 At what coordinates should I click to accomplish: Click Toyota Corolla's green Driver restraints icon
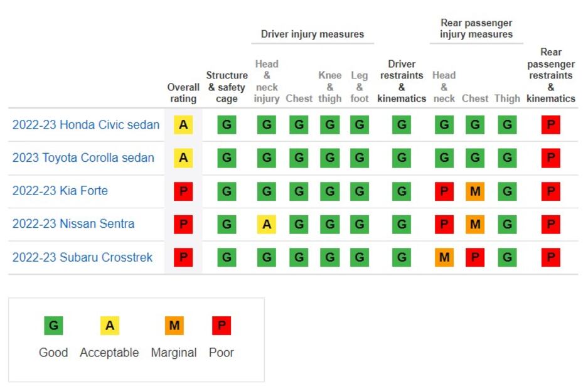tap(402, 158)
